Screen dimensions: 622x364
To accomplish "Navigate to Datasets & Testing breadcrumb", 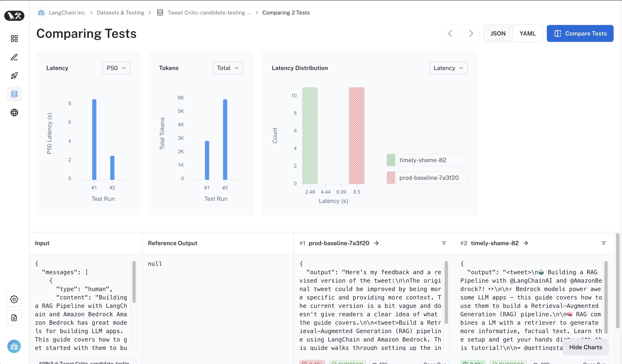I will (120, 12).
